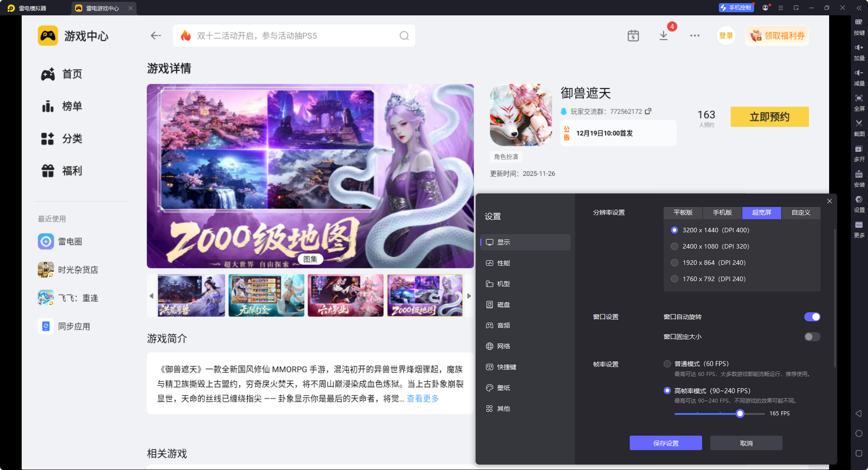868x470 pixels.
Task: Switch to 超宽屏 resolution tab
Action: pos(762,212)
